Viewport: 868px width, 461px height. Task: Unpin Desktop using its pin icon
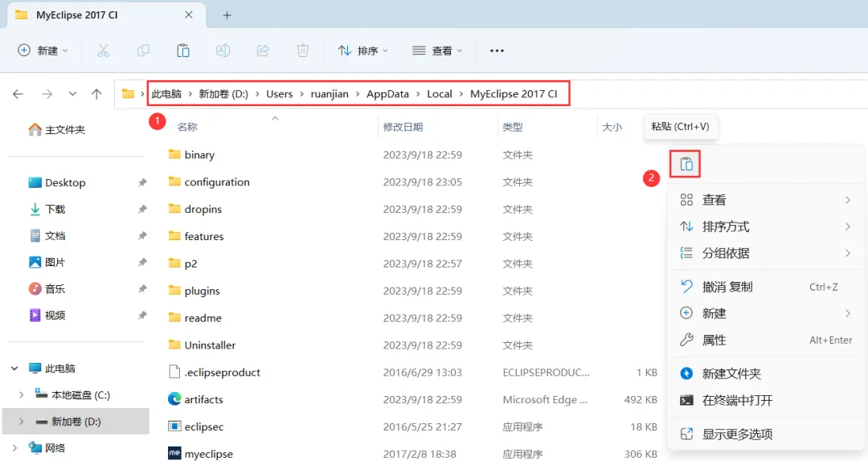click(x=142, y=182)
